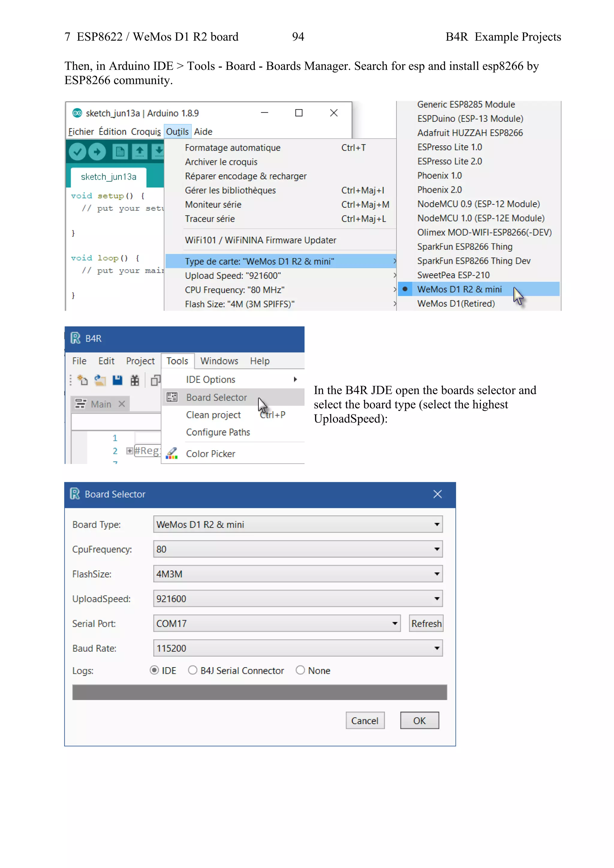Click the Arduino Verify checkmark icon
The width and height of the screenshot is (614, 868).
coord(78,152)
